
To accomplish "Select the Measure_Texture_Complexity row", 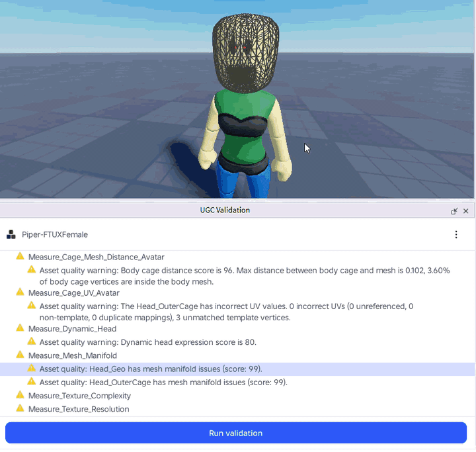I will 237,396.
